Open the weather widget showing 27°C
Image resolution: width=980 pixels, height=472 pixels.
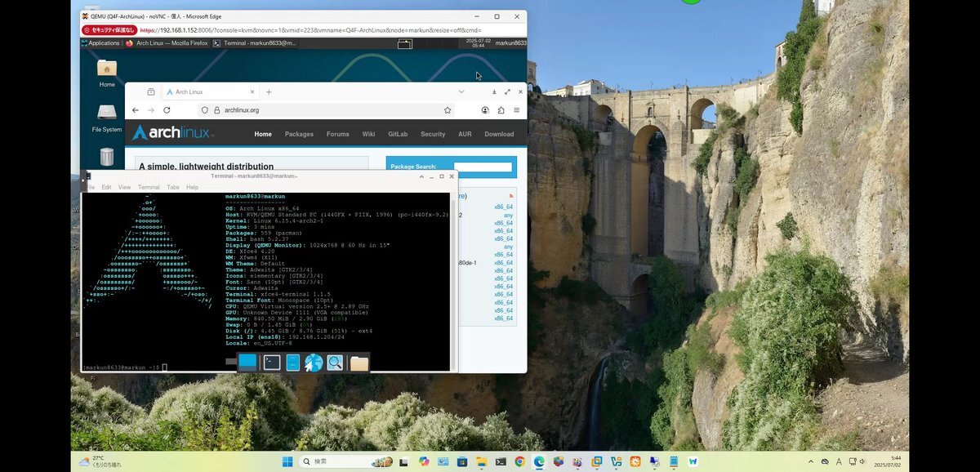(100, 461)
